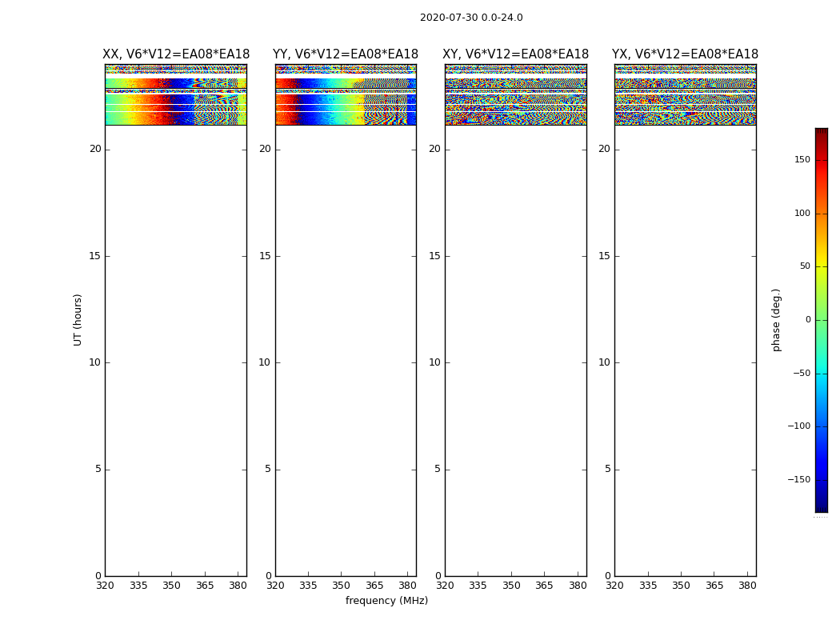This screenshot has width=840, height=640.
Task: Click the XY panel title text
Action: [516, 54]
